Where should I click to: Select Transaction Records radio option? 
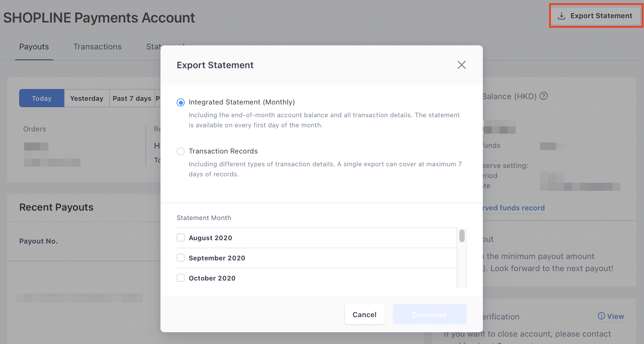click(181, 152)
